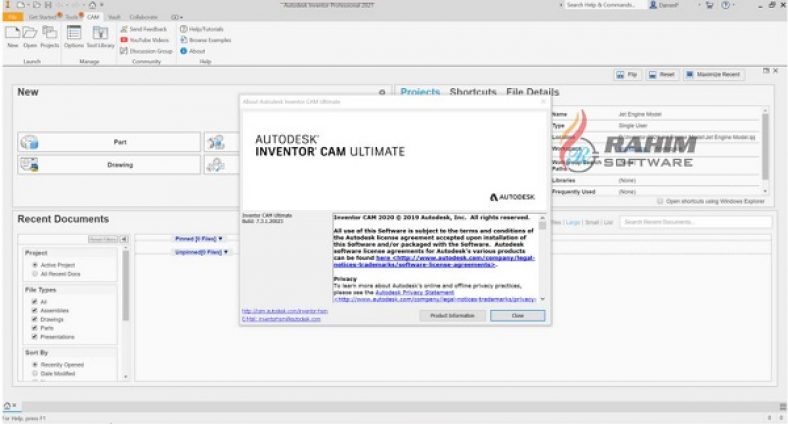788x424 pixels.
Task: Switch to the Get Started ribbon tab
Action: [43, 17]
